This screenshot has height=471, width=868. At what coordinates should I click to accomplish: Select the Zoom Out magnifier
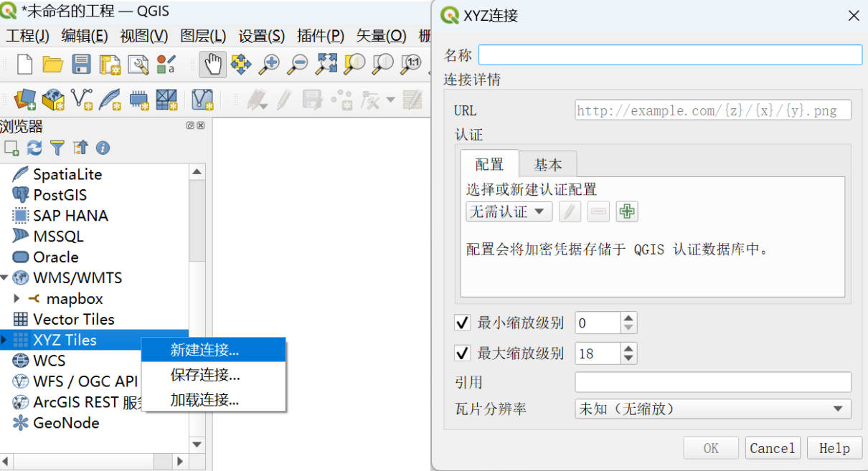[297, 64]
